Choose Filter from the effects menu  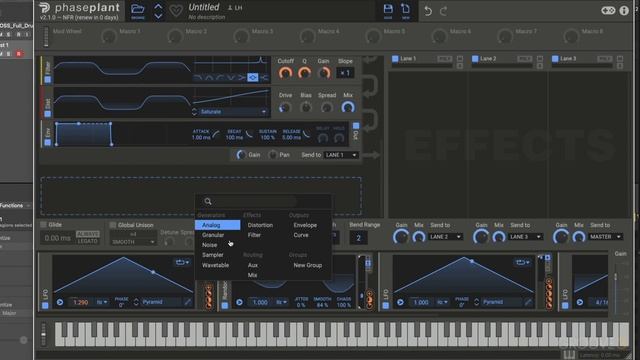[254, 235]
